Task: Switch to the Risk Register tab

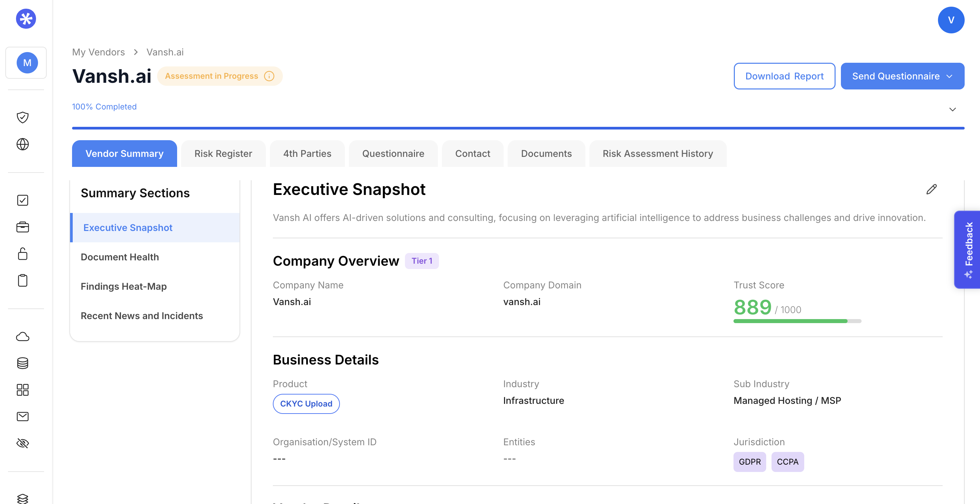Action: tap(223, 154)
